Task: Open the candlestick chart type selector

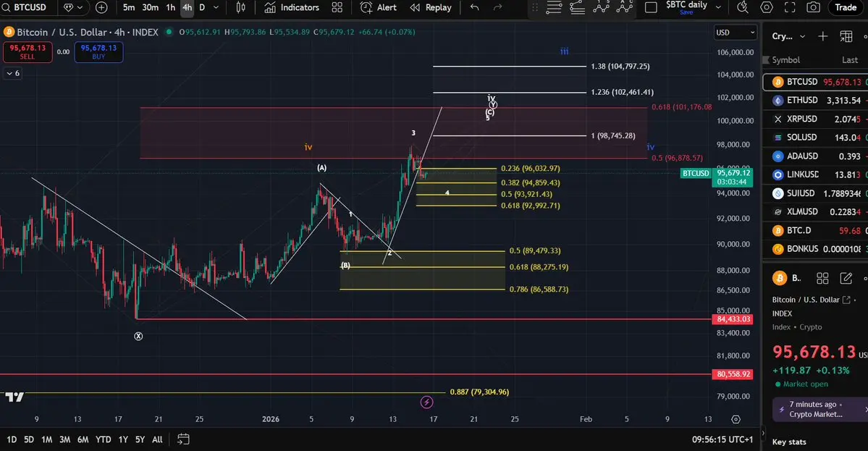Action: [241, 7]
